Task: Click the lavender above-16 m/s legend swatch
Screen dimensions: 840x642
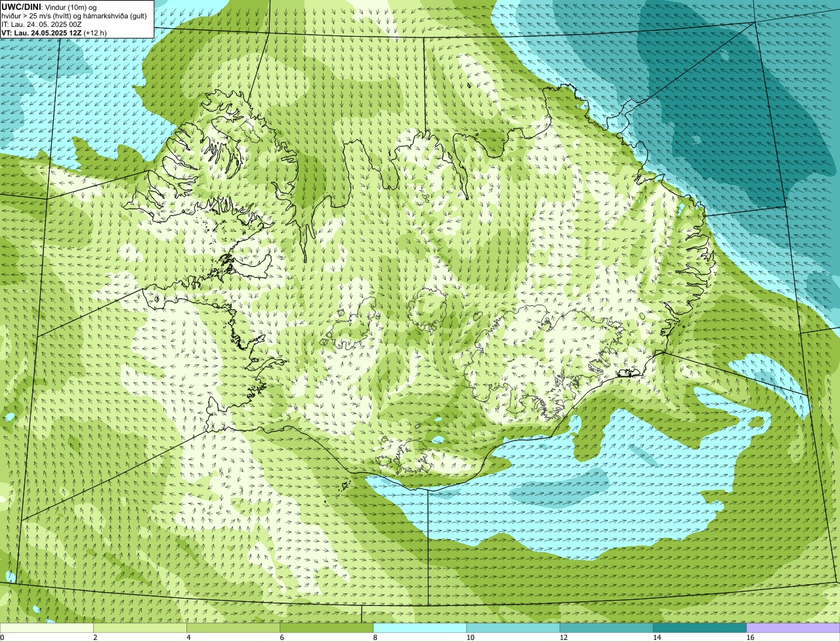Action: (x=793, y=628)
